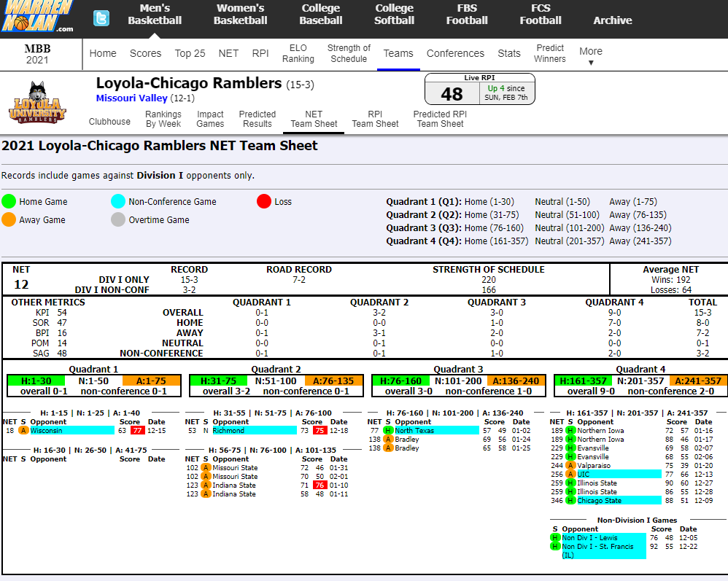Select the NET Team Sheet tab
Viewport: 728px width, 581px height.
[314, 119]
